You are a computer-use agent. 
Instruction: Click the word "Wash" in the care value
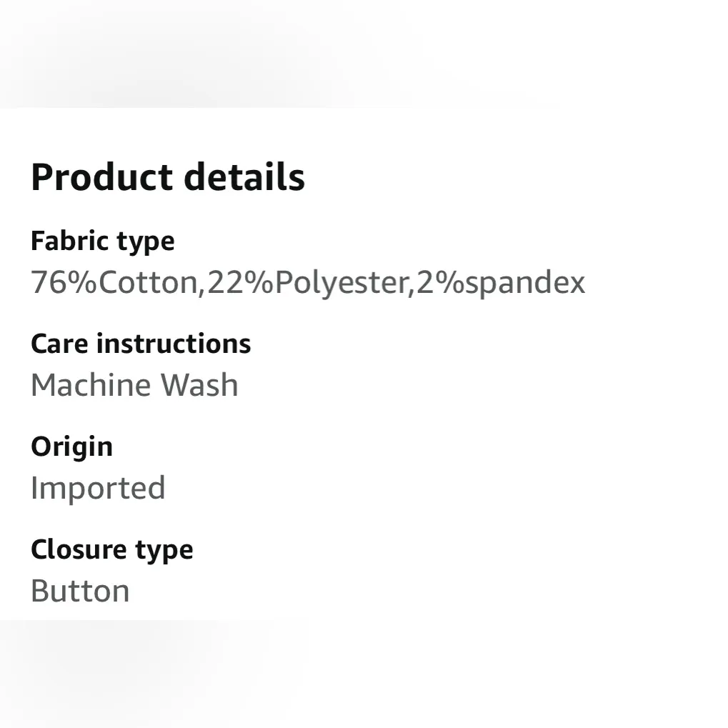point(199,386)
